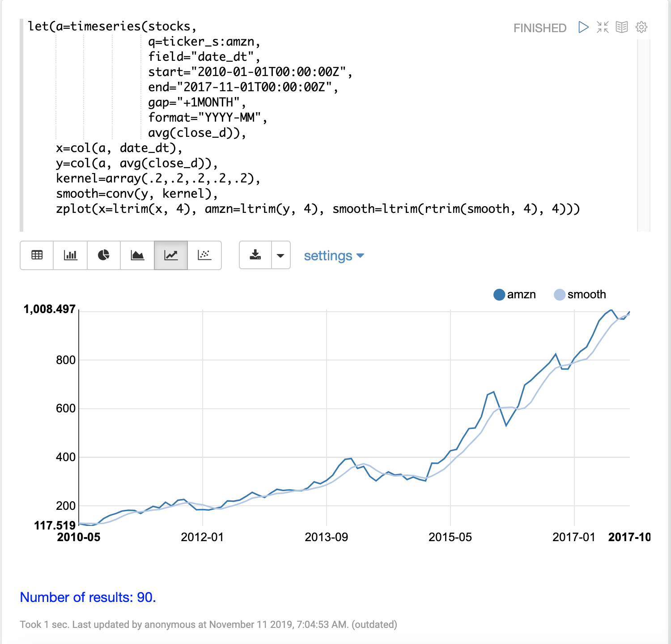The image size is (671, 644).
Task: Toggle the smooth series in legend
Action: coord(586,295)
